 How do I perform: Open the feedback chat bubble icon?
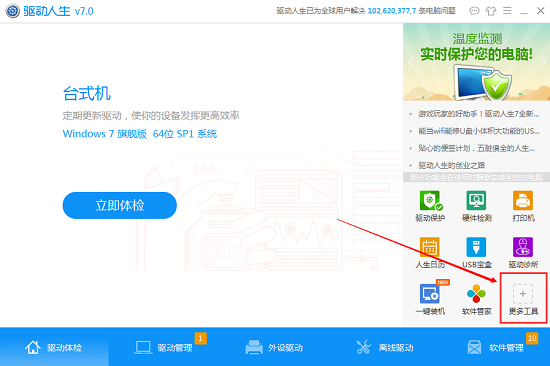474,11
